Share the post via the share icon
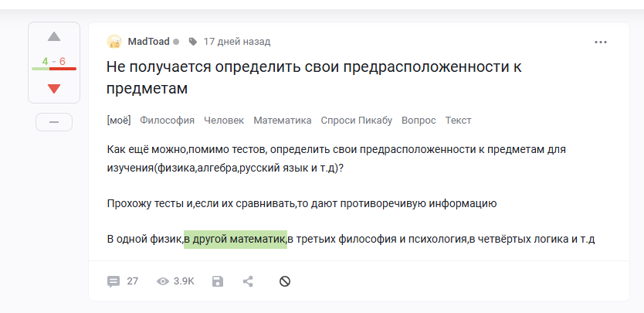The image size is (644, 313). 248,281
